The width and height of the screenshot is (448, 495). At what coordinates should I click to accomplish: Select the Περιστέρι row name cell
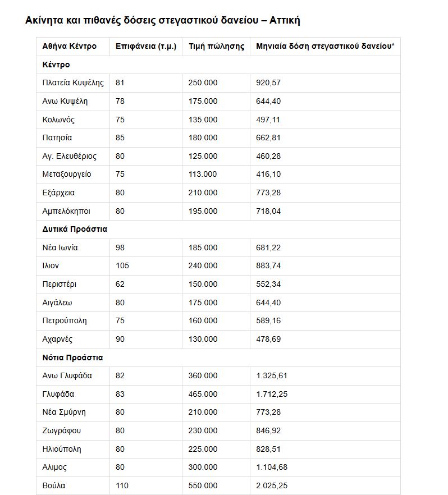(61, 284)
